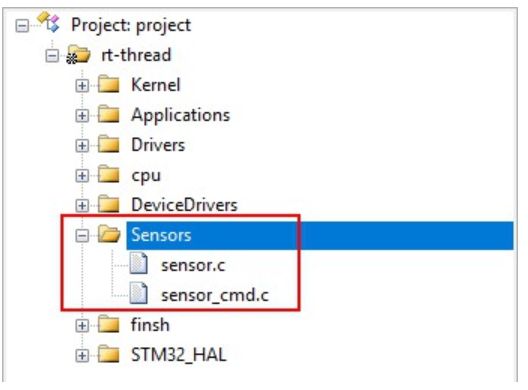The image size is (528, 390).
Task: Collapse the Project: project root node
Action: coord(22,26)
